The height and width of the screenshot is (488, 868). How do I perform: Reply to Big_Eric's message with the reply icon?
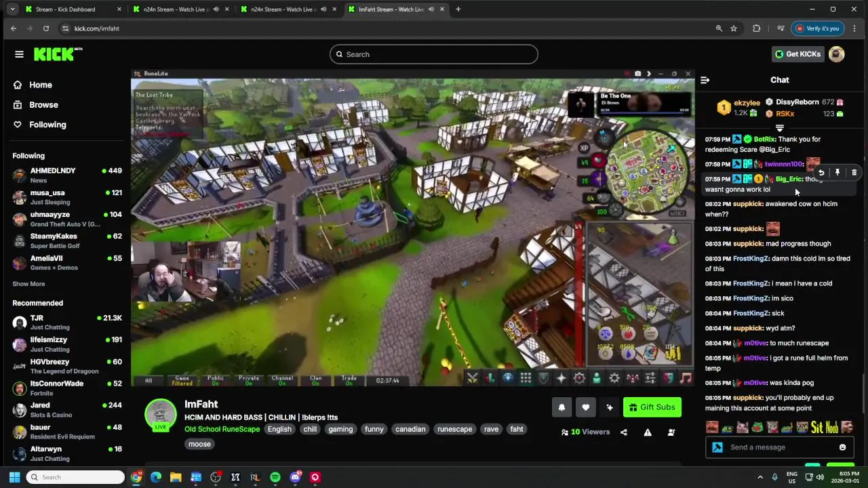coord(821,173)
